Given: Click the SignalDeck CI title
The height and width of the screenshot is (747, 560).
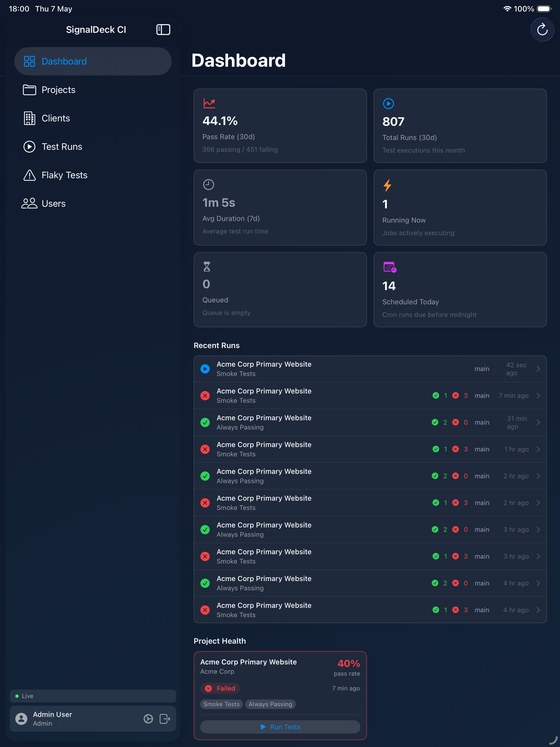Looking at the screenshot, I should (x=96, y=30).
